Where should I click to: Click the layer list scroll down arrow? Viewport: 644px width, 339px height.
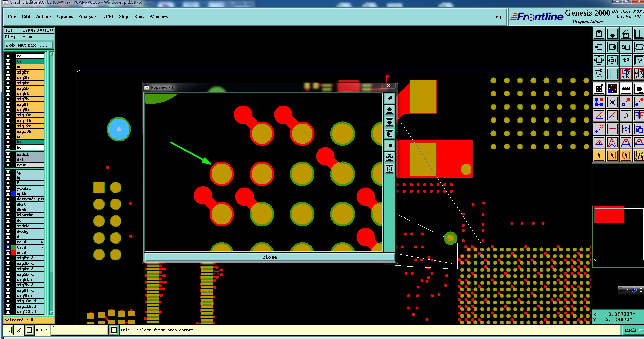click(x=51, y=312)
